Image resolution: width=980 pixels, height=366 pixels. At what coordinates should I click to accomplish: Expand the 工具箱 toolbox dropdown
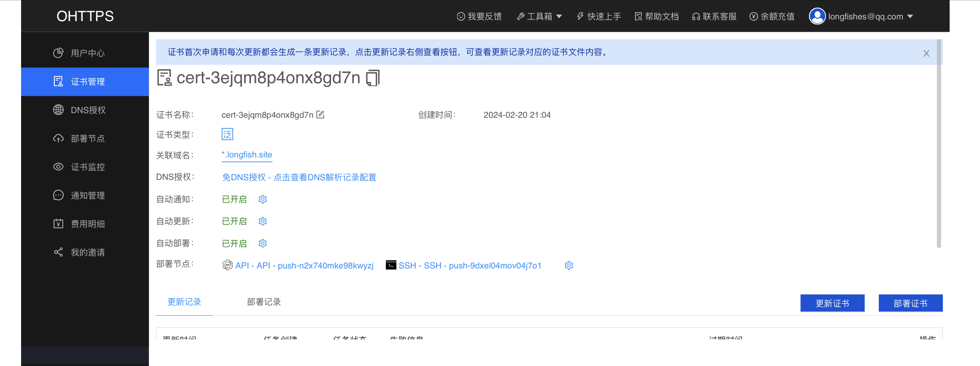point(539,16)
